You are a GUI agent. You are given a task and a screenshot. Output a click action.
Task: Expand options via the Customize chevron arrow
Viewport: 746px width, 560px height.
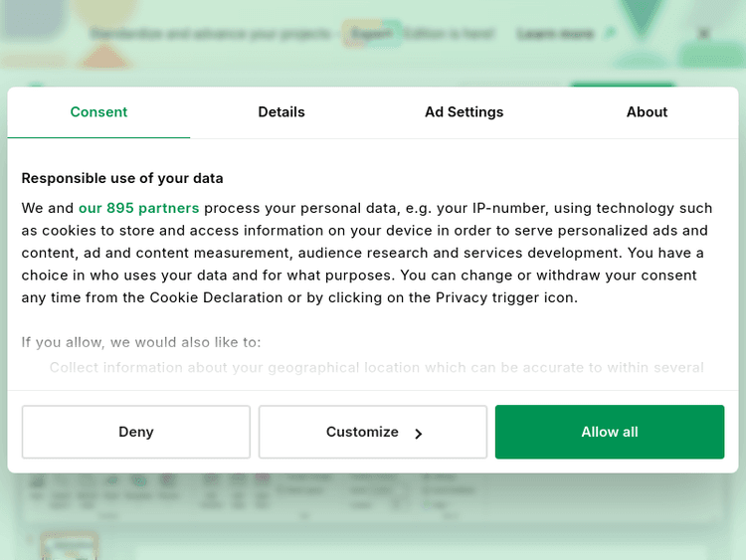pos(419,434)
